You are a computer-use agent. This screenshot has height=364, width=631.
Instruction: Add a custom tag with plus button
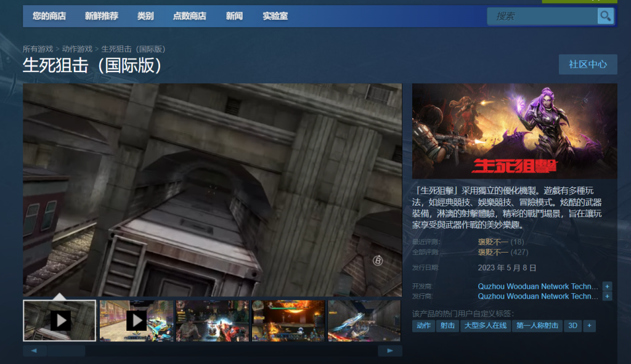click(x=589, y=326)
